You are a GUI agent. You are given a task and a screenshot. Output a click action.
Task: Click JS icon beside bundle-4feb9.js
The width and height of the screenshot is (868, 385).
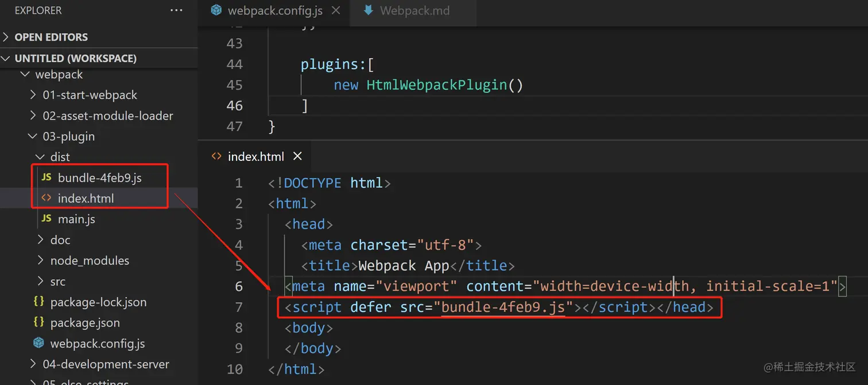pyautogui.click(x=47, y=178)
